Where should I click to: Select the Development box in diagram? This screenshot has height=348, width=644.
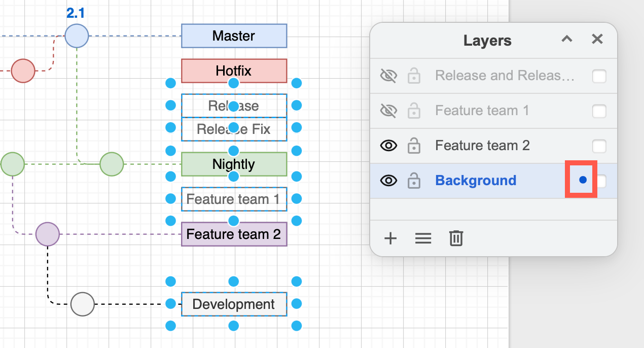[234, 304]
